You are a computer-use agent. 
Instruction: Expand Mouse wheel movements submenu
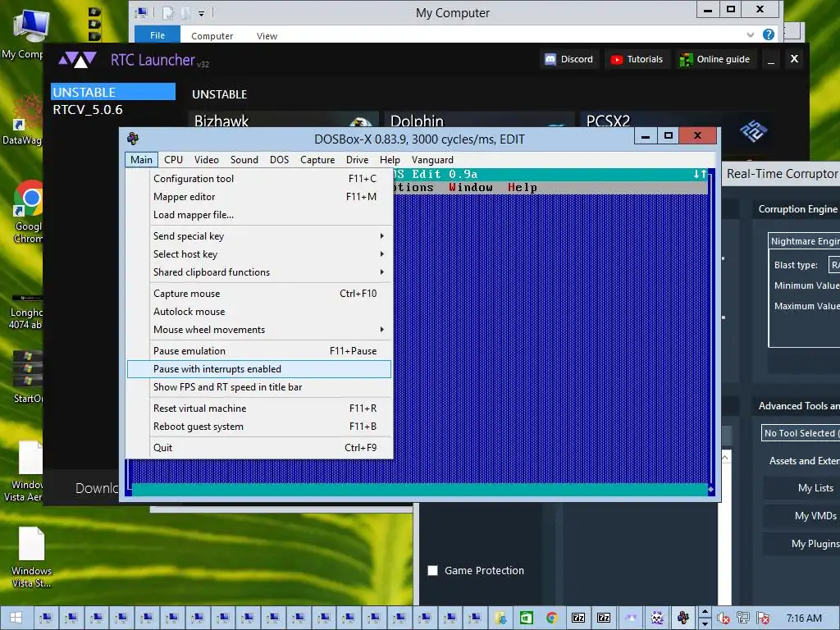coord(259,330)
